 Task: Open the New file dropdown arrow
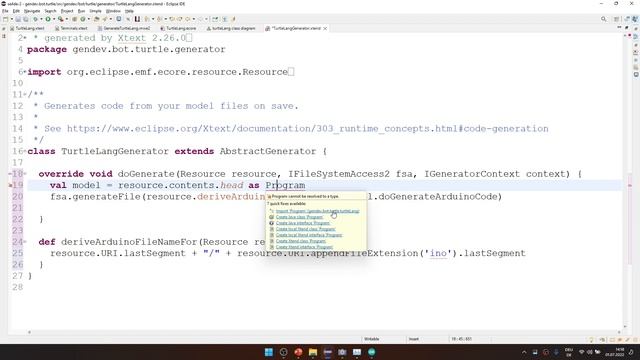[x=11, y=19]
